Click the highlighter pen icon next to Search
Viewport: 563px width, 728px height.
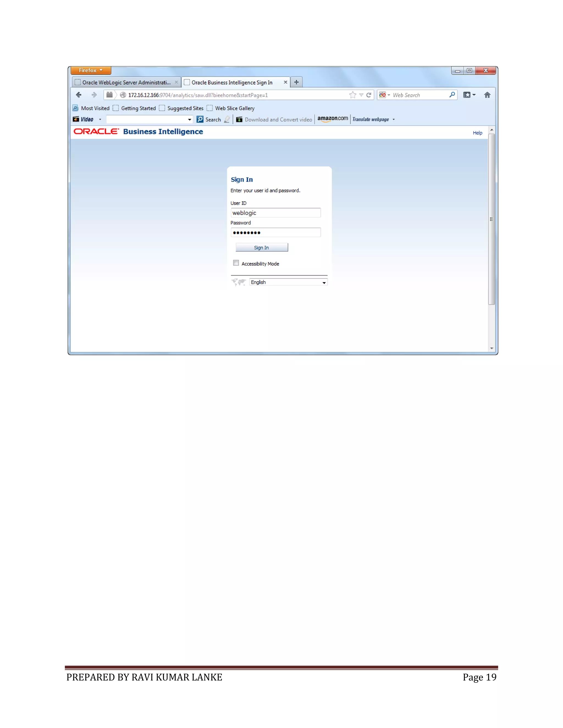coord(227,119)
